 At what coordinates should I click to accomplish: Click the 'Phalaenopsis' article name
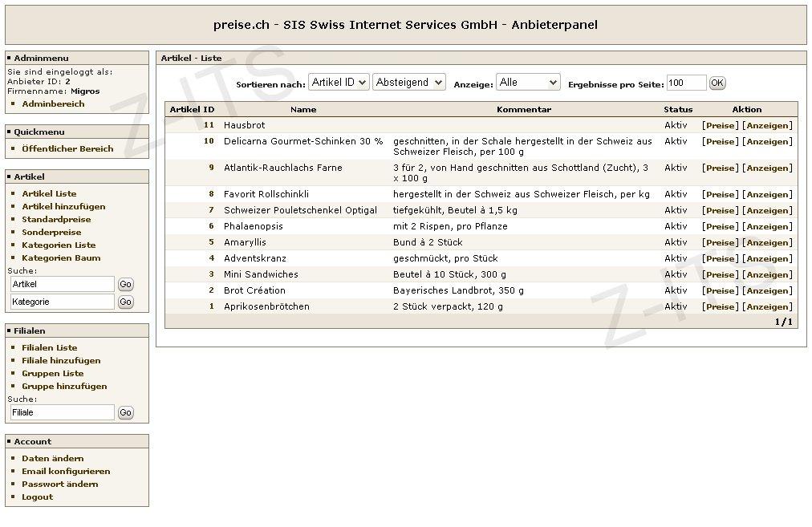(254, 226)
